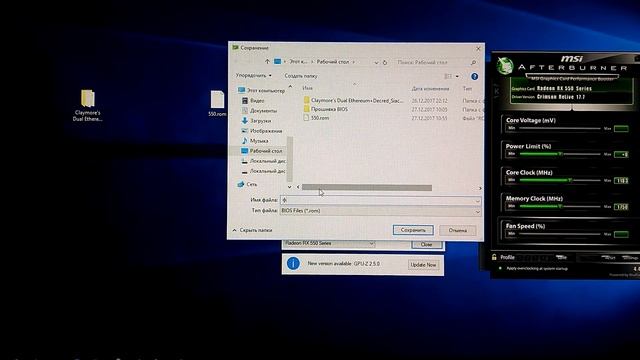Open the Упорядочить dropdown menu
This screenshot has width=640, height=360.
point(253,76)
